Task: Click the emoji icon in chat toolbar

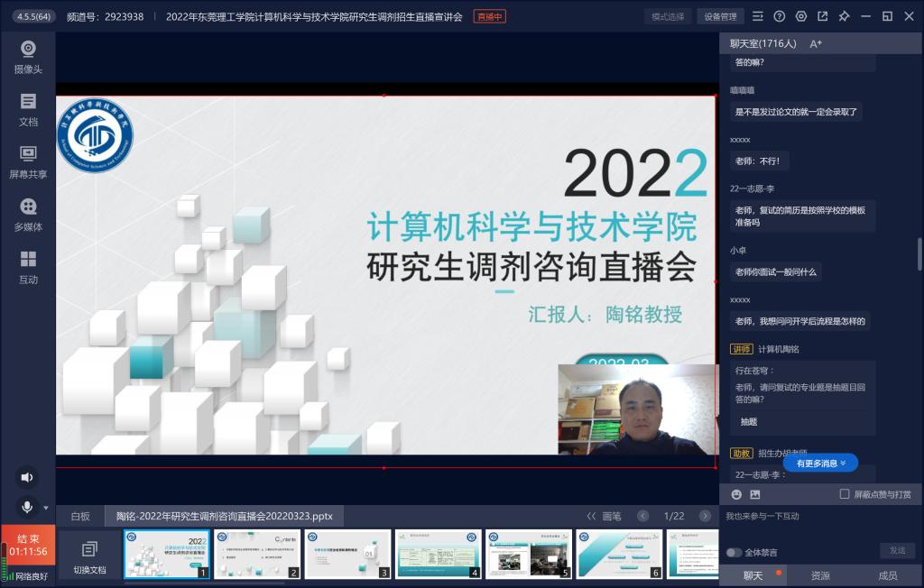Action: 736,494
